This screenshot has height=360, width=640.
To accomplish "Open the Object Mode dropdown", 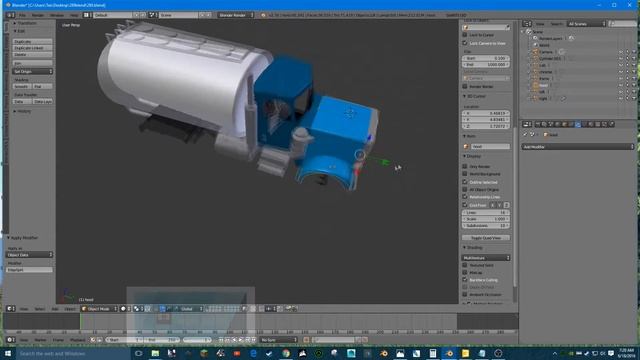I will pyautogui.click(x=99, y=309).
